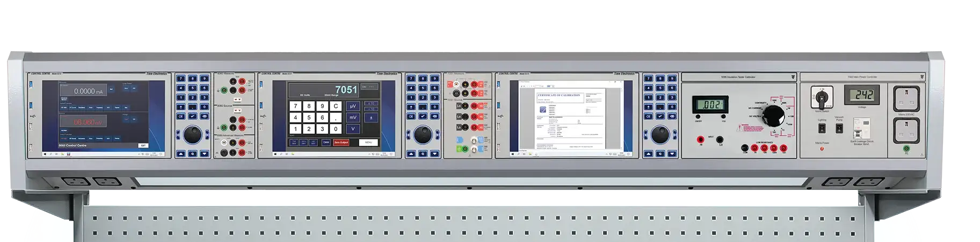Click the rotary jog dial on left keypad

coord(193,135)
